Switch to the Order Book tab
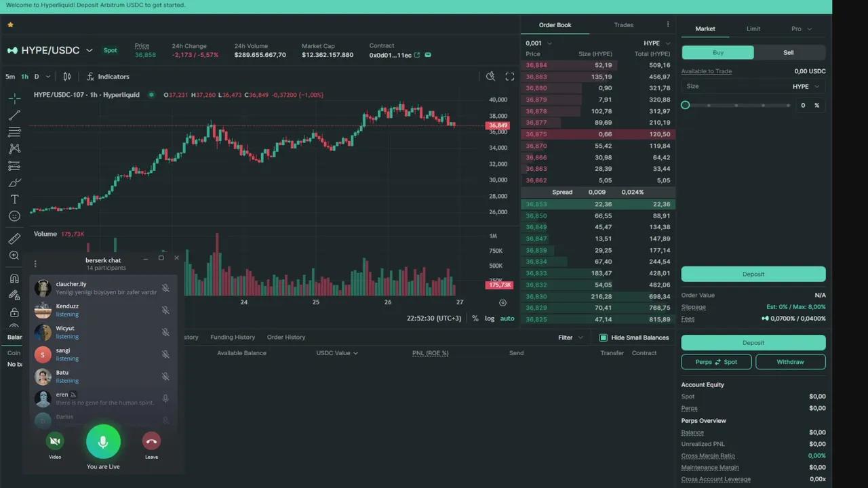Screen dimensions: 868x488 pyautogui.click(x=555, y=25)
